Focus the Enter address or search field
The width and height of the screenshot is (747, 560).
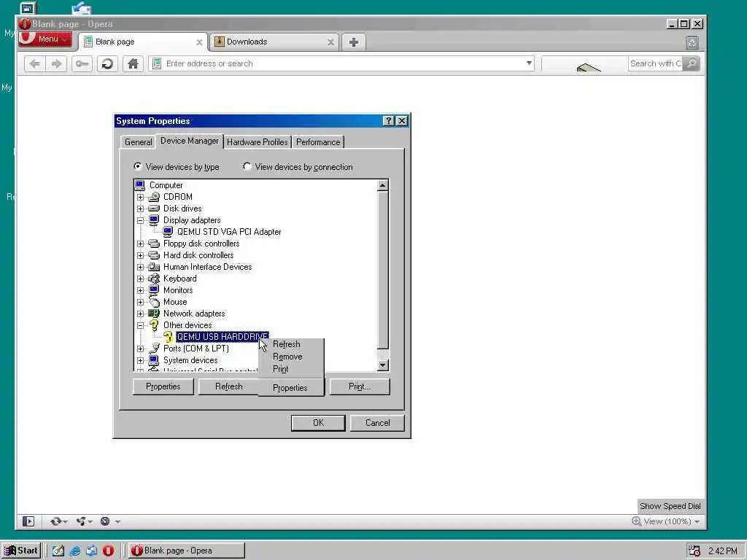pos(341,63)
